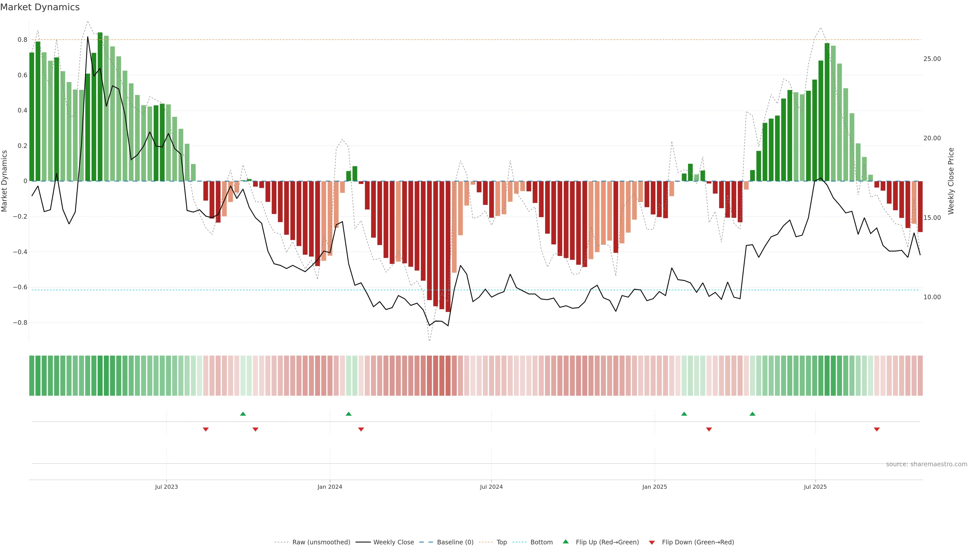The height and width of the screenshot is (551, 980).
Task: Click the leftmost green Flip Up triangle marker
Action: click(x=243, y=414)
